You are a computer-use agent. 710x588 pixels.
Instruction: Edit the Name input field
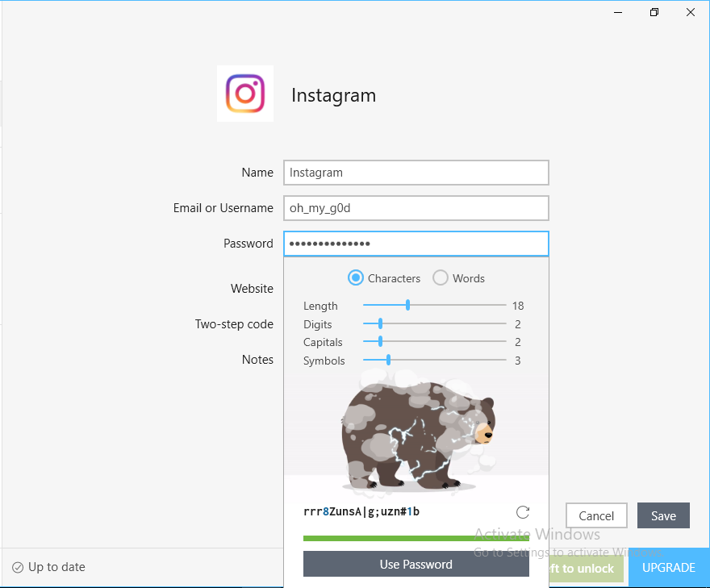416,173
